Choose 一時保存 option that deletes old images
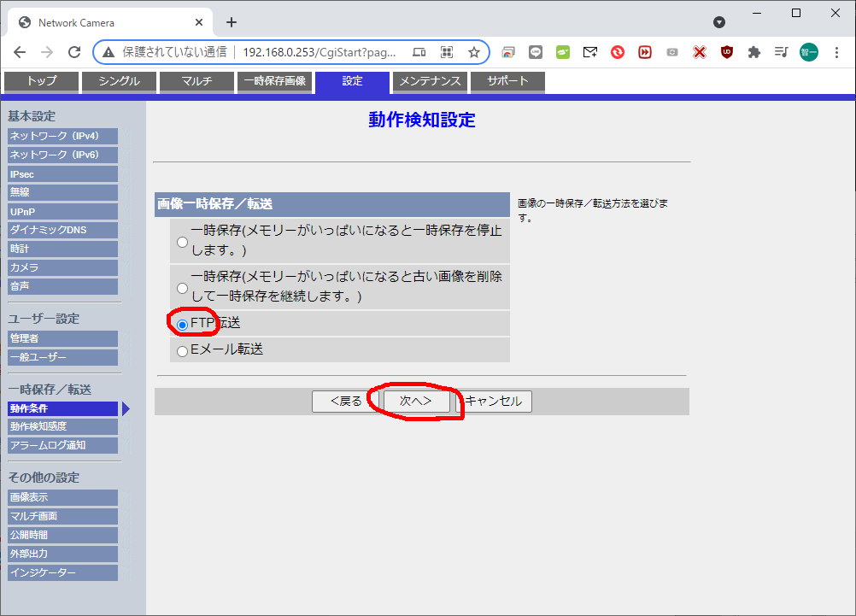Viewport: 856px width, 616px height. tap(182, 288)
